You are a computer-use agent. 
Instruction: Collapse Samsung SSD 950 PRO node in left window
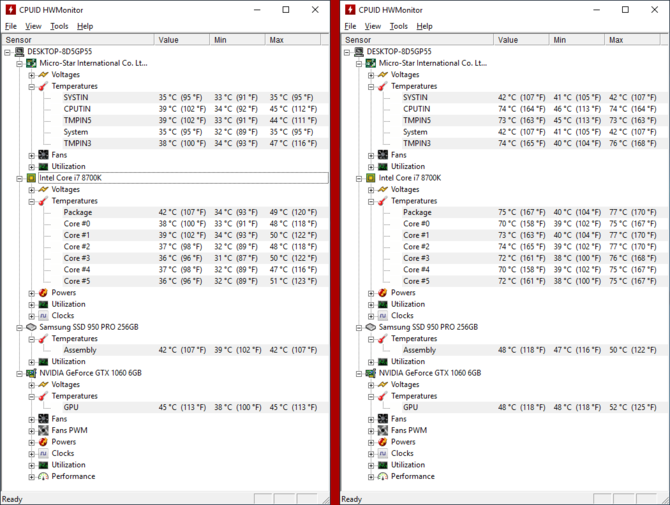tap(20, 328)
